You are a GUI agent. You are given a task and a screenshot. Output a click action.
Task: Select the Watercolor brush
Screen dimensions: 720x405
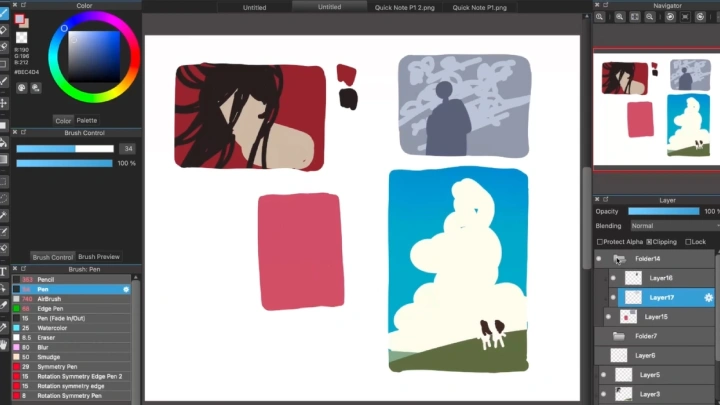(x=71, y=328)
